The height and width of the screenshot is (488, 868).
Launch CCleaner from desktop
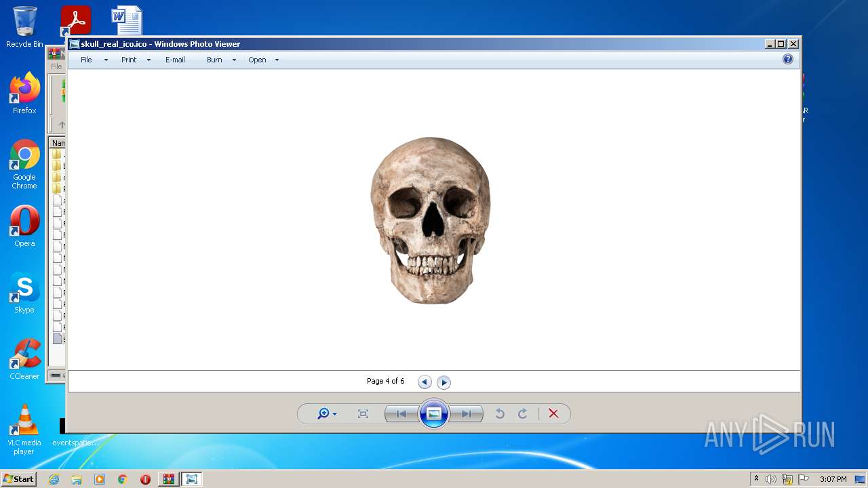point(24,359)
